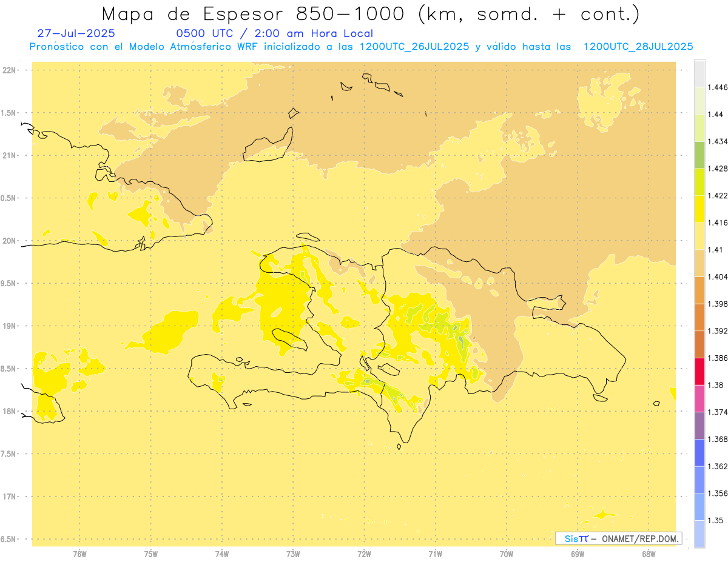Viewport: 728px width, 562px height.
Task: Click the legend value '1.38'
Action: [x=716, y=385]
